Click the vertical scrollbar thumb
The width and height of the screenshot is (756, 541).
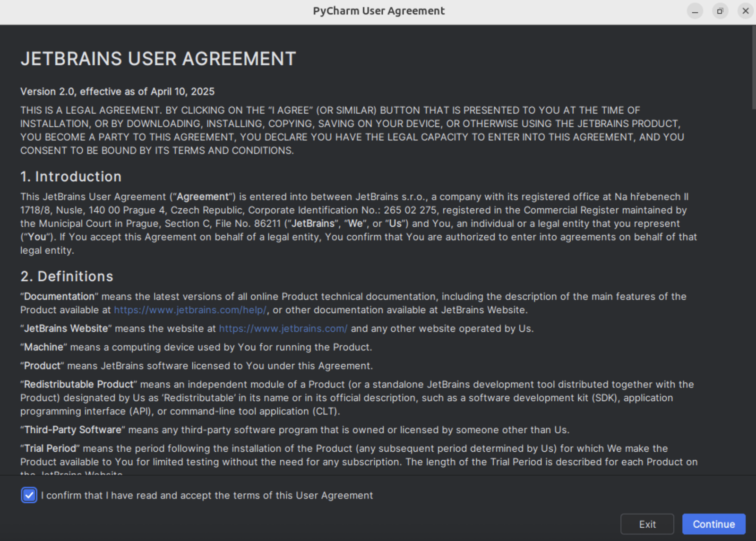(753, 68)
